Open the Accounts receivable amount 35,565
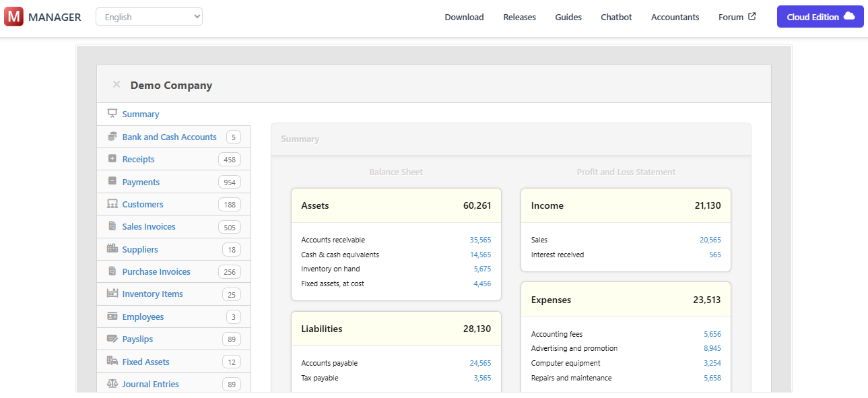 click(481, 240)
